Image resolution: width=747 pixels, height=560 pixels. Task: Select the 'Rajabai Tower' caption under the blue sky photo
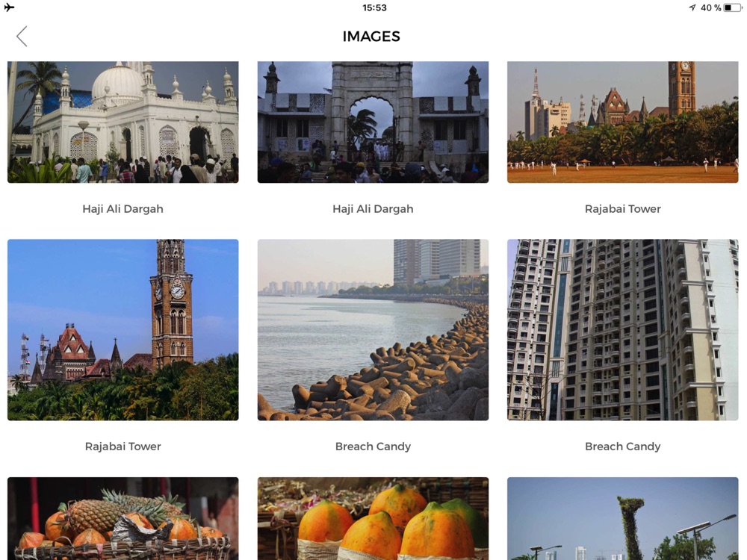click(123, 447)
